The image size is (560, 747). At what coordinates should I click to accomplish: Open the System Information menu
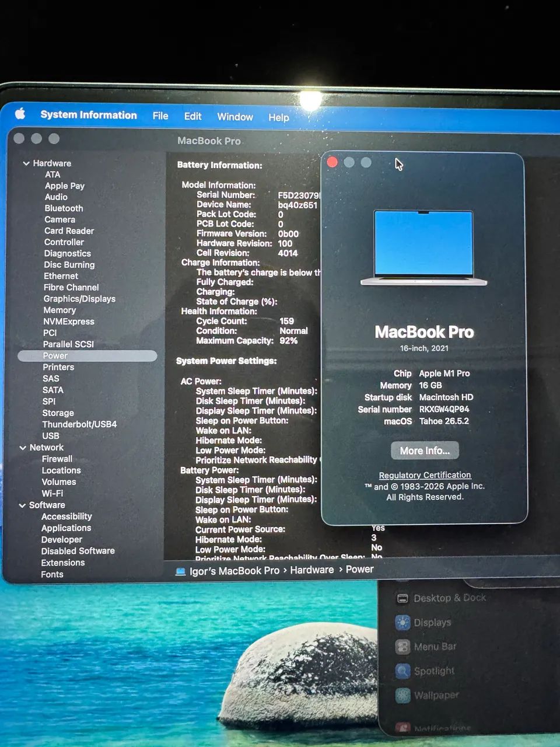(89, 115)
